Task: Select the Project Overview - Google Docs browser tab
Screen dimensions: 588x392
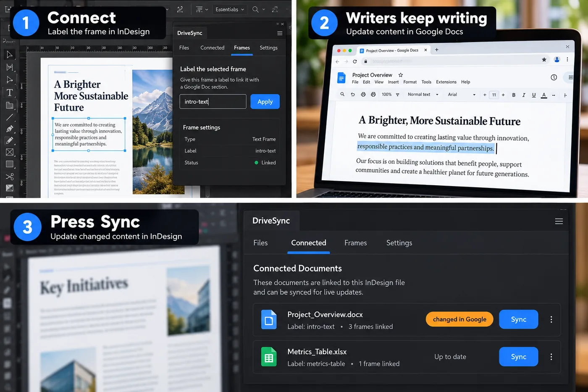Action: tap(393, 50)
